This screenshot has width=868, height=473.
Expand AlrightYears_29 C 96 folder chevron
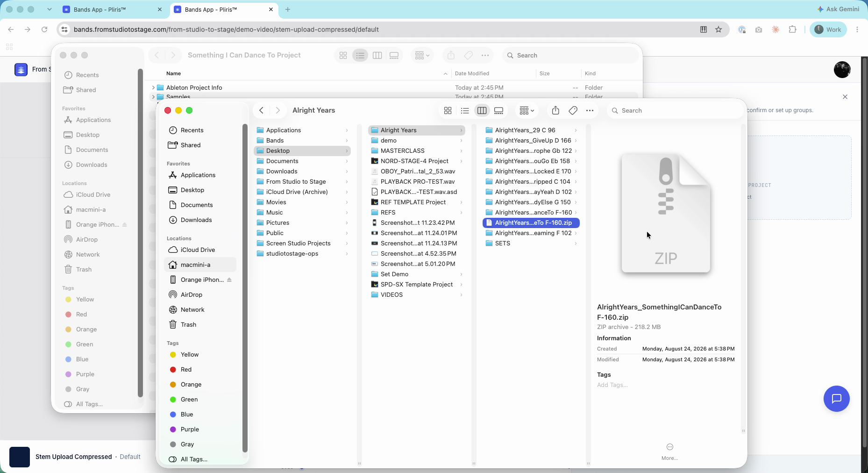coord(576,130)
